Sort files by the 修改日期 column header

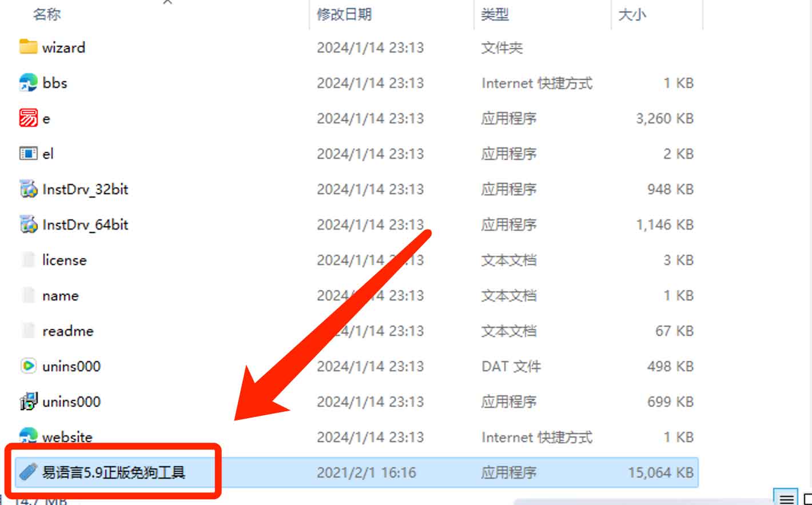tap(344, 14)
